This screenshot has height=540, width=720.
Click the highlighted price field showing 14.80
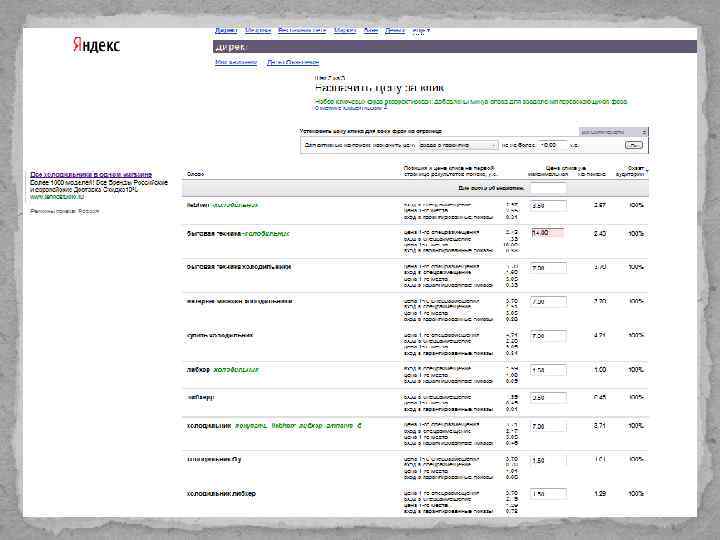click(x=548, y=233)
